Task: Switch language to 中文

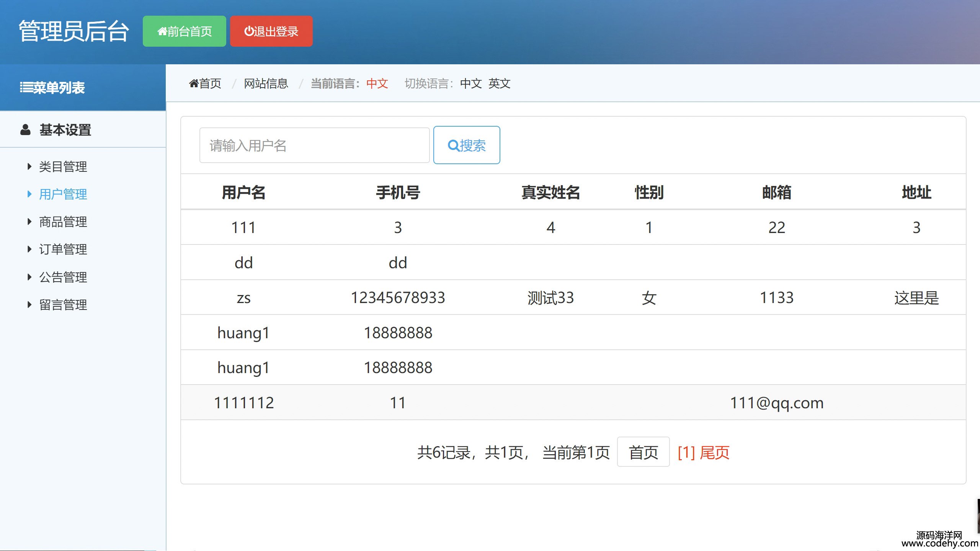Action: pyautogui.click(x=471, y=83)
